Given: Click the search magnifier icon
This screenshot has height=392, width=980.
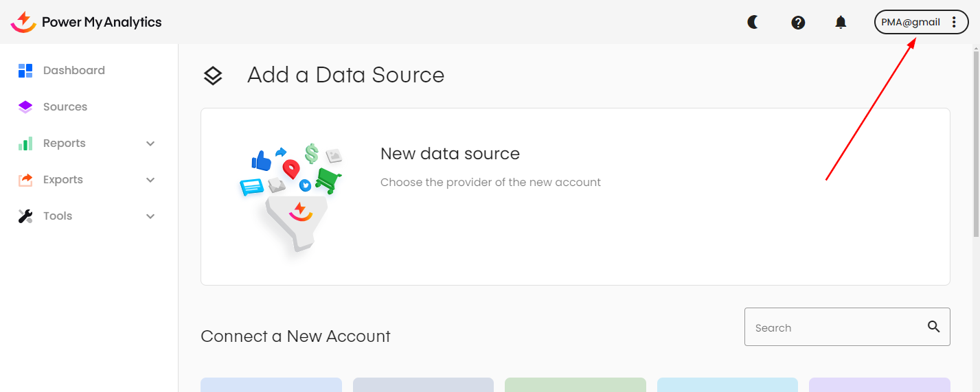Looking at the screenshot, I should point(934,327).
